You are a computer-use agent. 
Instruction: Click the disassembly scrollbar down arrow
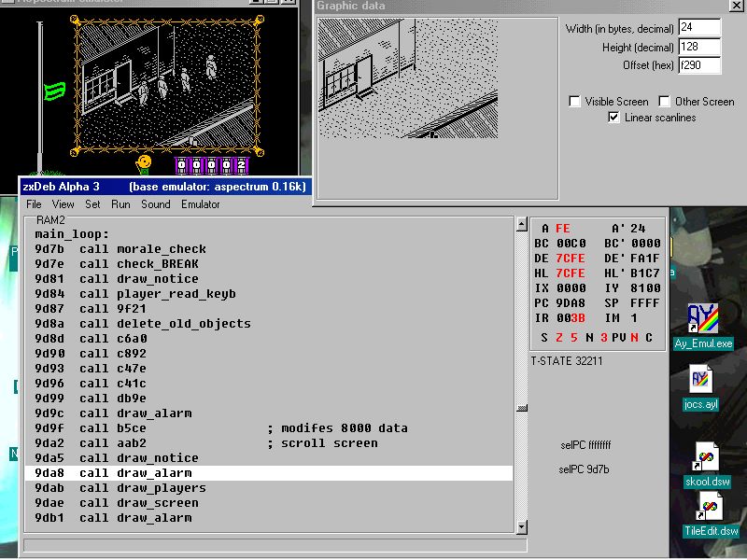[x=522, y=526]
